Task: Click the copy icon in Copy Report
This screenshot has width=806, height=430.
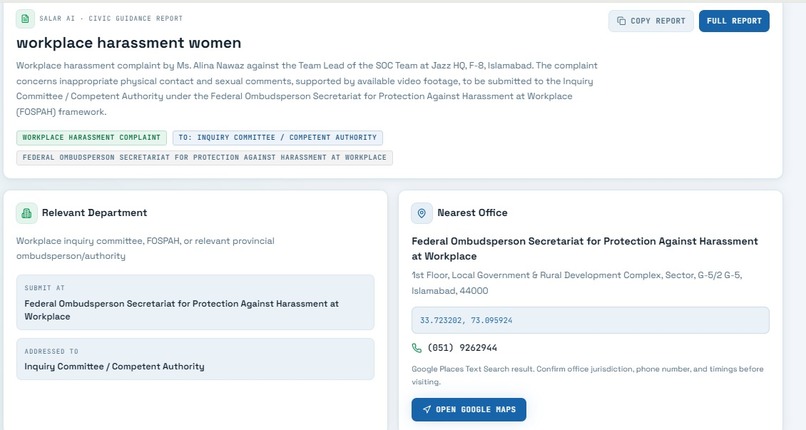Action: [621, 21]
